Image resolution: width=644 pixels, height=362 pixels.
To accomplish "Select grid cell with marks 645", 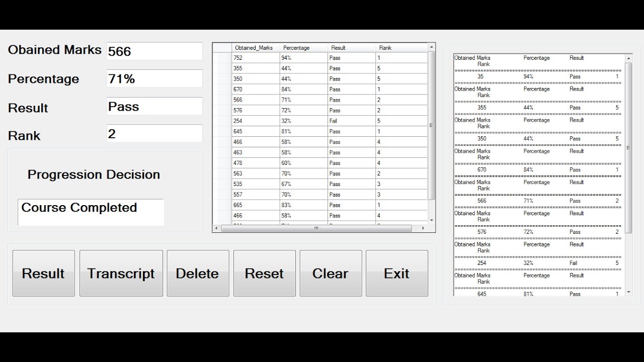I will click(256, 132).
